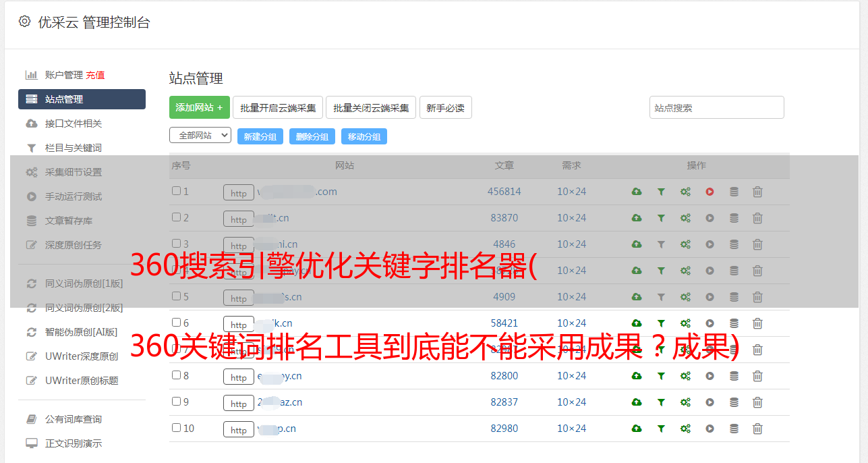Click gears icon in 82837 row
This screenshot has height=463, width=868.
tap(685, 402)
